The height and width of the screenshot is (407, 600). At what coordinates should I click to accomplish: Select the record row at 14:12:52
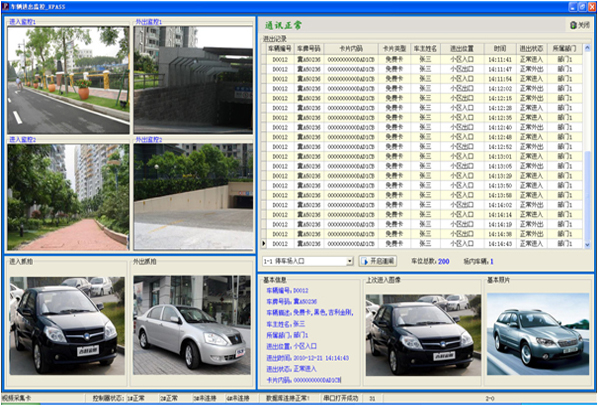coord(424,147)
